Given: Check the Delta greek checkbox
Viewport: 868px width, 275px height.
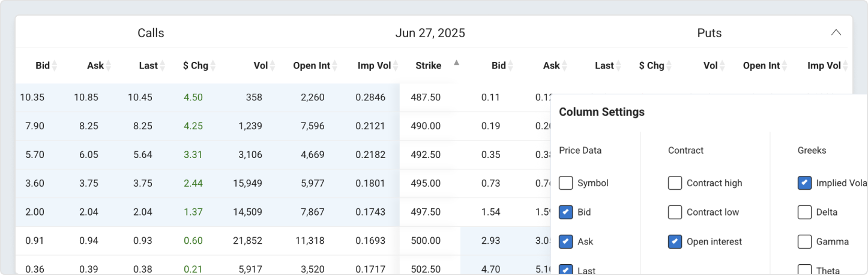Looking at the screenshot, I should click(x=804, y=212).
